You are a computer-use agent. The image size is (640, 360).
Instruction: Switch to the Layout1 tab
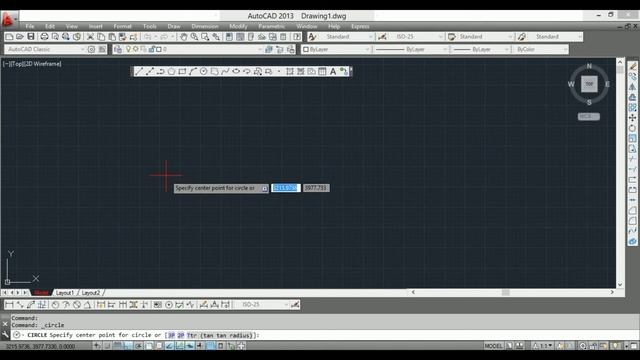tap(64, 293)
